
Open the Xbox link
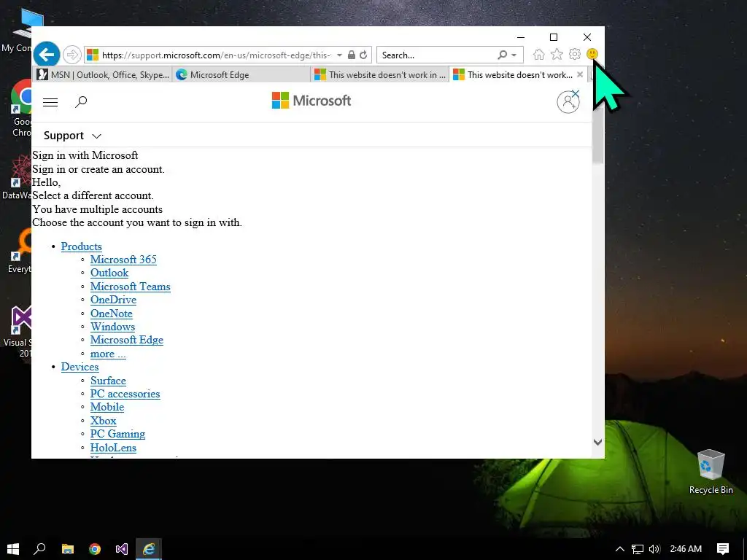(104, 421)
